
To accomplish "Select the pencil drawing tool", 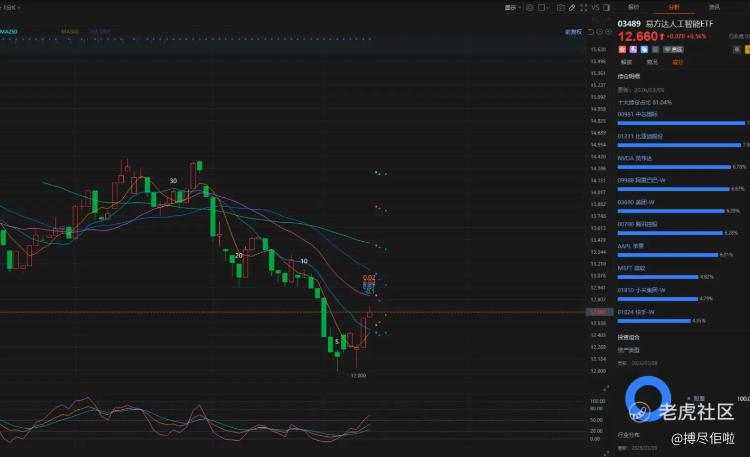I will [x=572, y=8].
